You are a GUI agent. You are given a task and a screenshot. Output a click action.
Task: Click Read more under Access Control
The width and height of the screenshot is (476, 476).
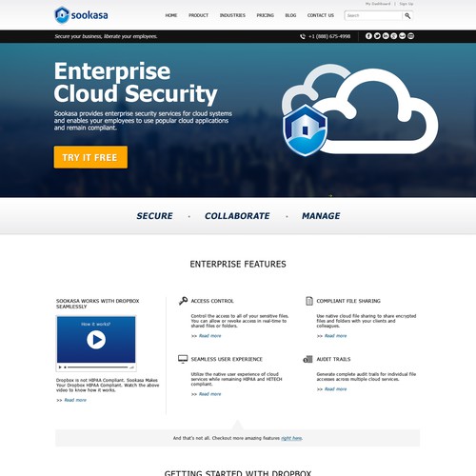pyautogui.click(x=210, y=336)
